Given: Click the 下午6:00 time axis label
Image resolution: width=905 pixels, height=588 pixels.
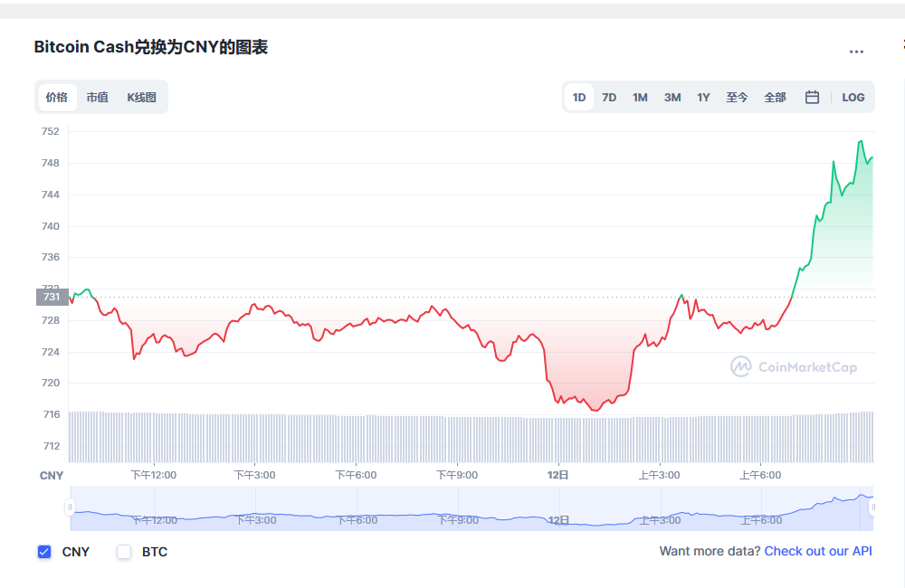Looking at the screenshot, I should click(x=356, y=475).
